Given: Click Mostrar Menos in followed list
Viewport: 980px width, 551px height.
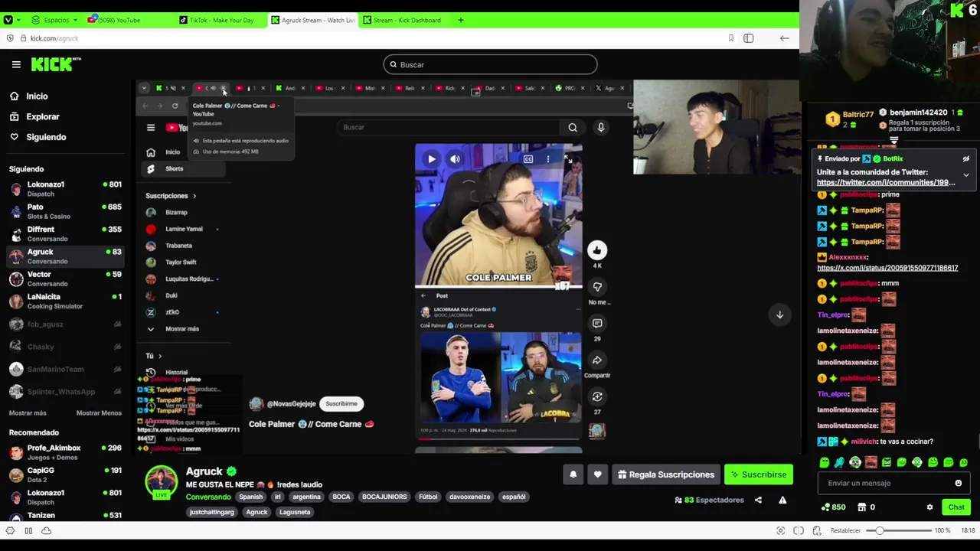Looking at the screenshot, I should 99,413.
